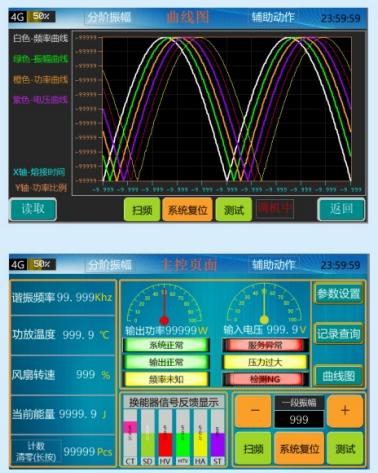378x473 pixels.
Task: Increase amplitude with the plus button
Action: 345,411
